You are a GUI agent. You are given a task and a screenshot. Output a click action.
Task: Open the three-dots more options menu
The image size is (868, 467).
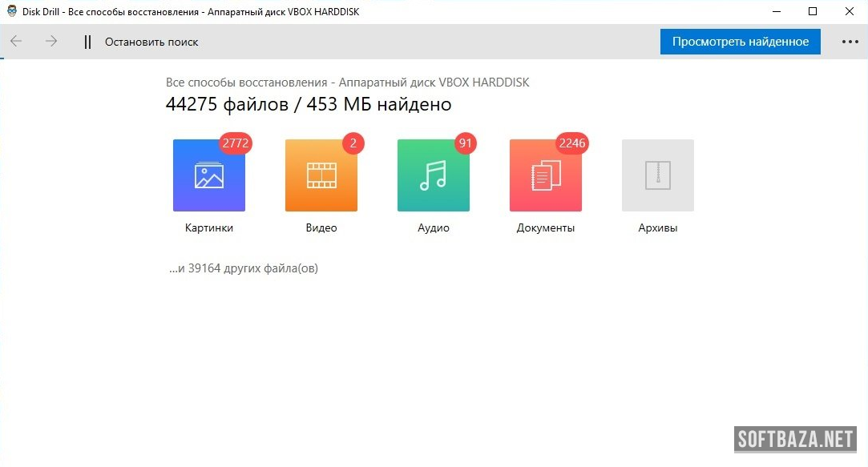coord(850,42)
